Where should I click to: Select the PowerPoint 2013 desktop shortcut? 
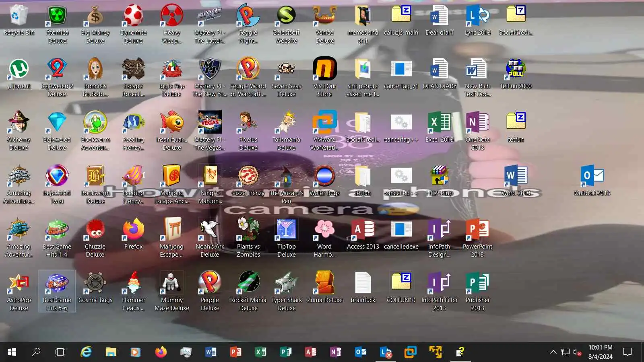tap(478, 238)
